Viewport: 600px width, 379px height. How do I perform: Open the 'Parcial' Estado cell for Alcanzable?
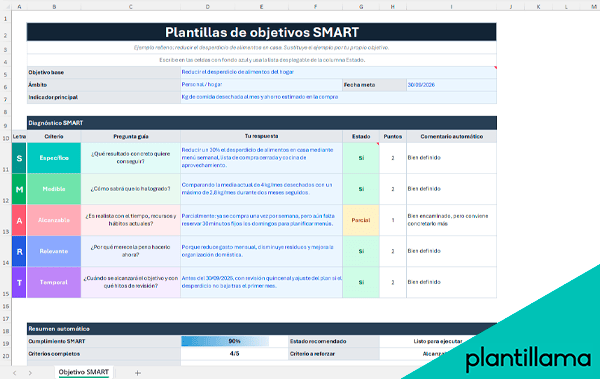(x=361, y=220)
